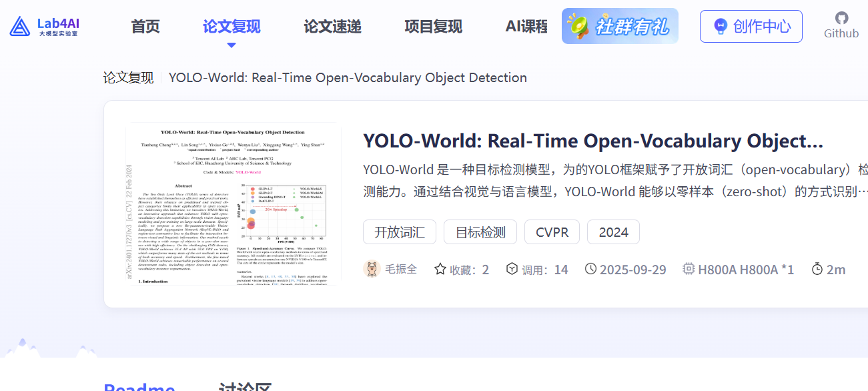Click the Lab4AI logo icon

pos(20,27)
